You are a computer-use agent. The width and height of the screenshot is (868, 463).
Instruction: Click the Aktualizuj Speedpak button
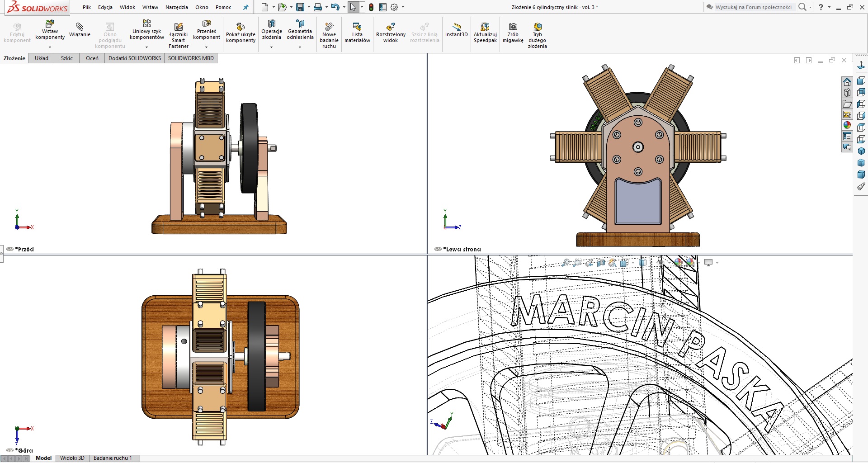click(485, 32)
